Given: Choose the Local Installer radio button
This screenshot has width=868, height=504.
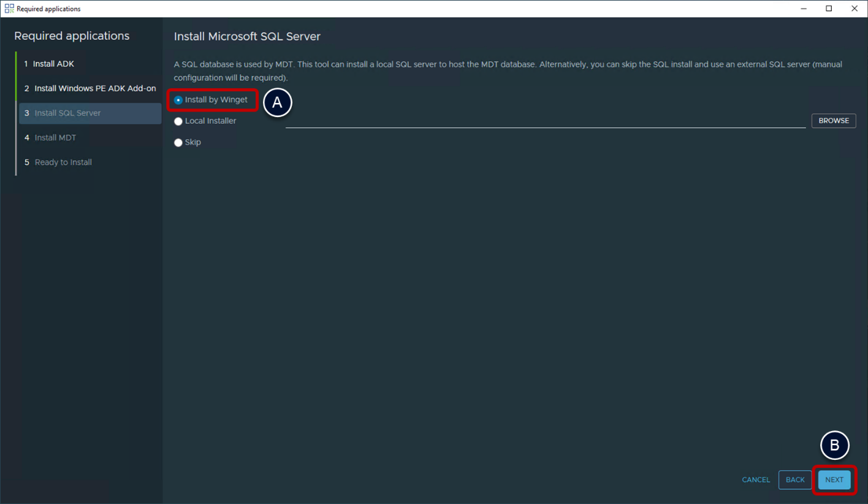Looking at the screenshot, I should 178,121.
